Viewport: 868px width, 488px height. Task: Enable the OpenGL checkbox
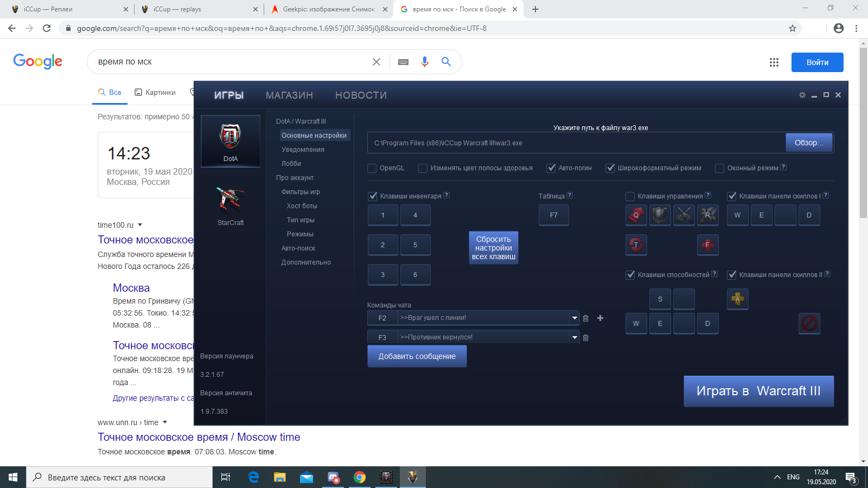pos(372,168)
